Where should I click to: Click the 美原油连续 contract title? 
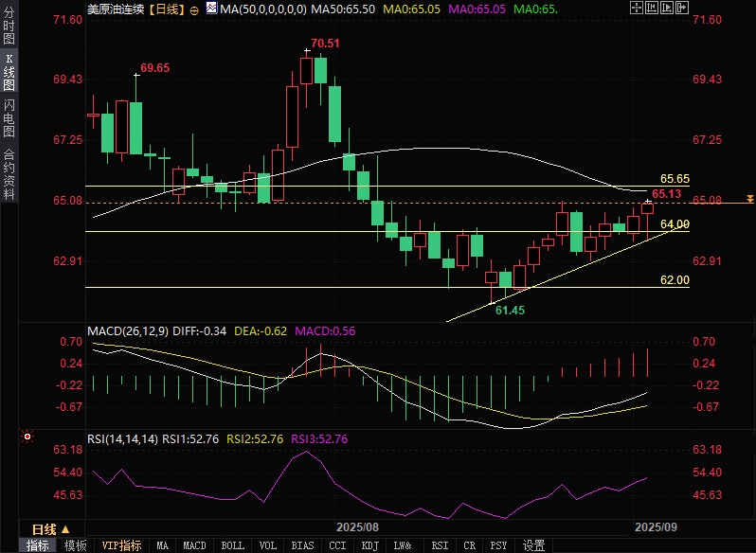pyautogui.click(x=116, y=9)
